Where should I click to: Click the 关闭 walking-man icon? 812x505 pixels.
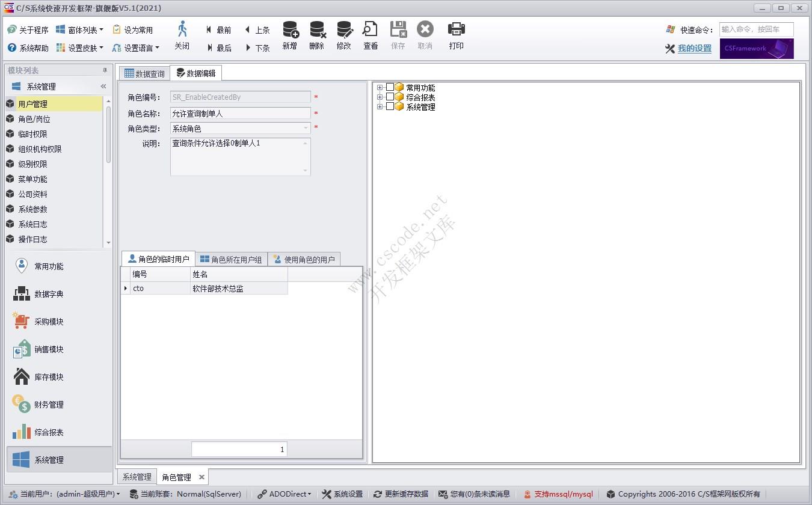point(182,30)
